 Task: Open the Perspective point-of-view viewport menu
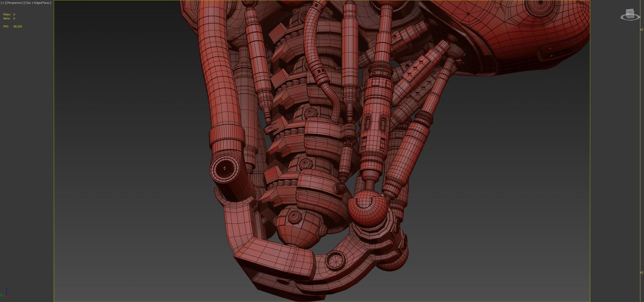[15, 3]
